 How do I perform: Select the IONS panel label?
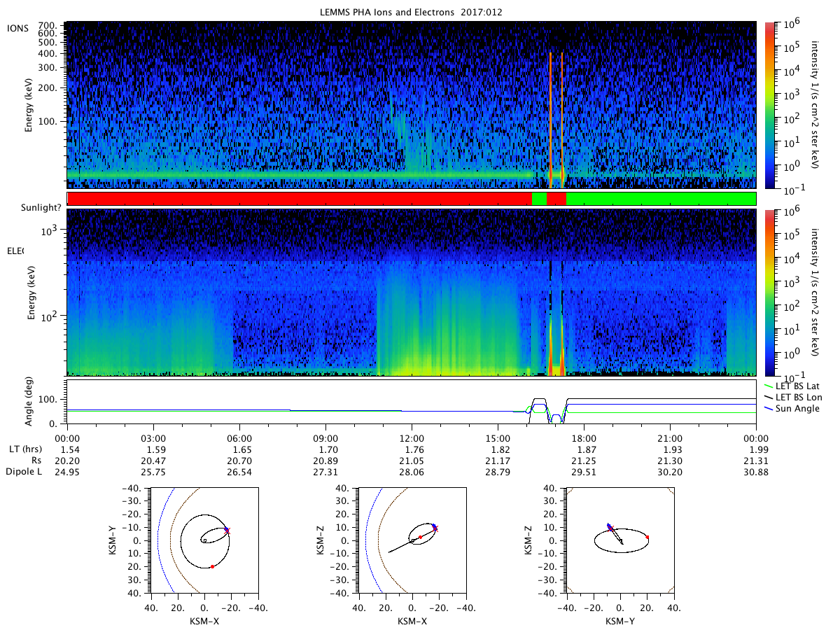tap(17, 28)
